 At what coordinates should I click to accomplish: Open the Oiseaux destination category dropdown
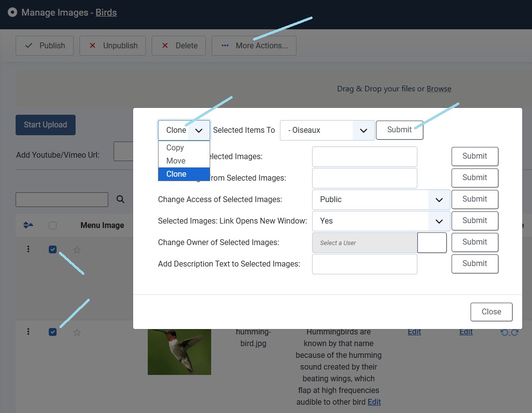tap(327, 130)
